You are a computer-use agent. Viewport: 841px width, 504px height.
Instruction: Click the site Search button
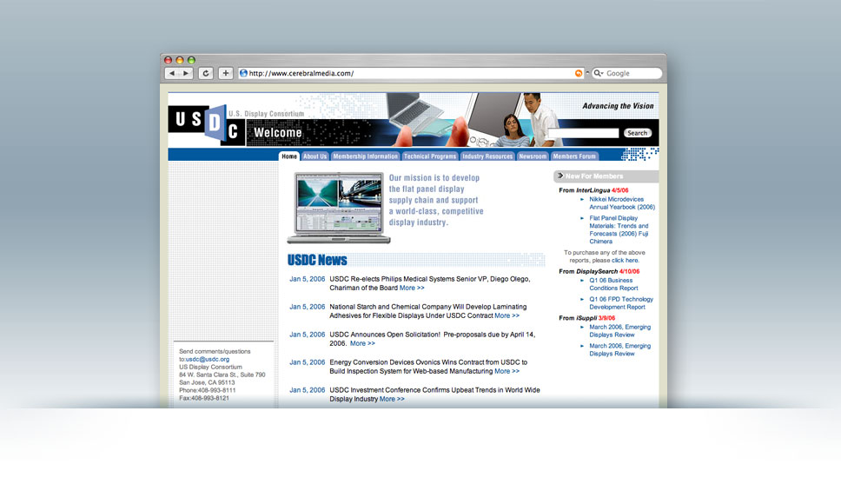pyautogui.click(x=637, y=133)
